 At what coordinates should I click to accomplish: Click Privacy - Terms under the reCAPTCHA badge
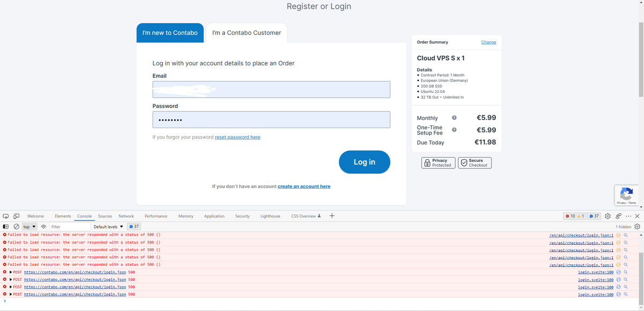[626, 203]
